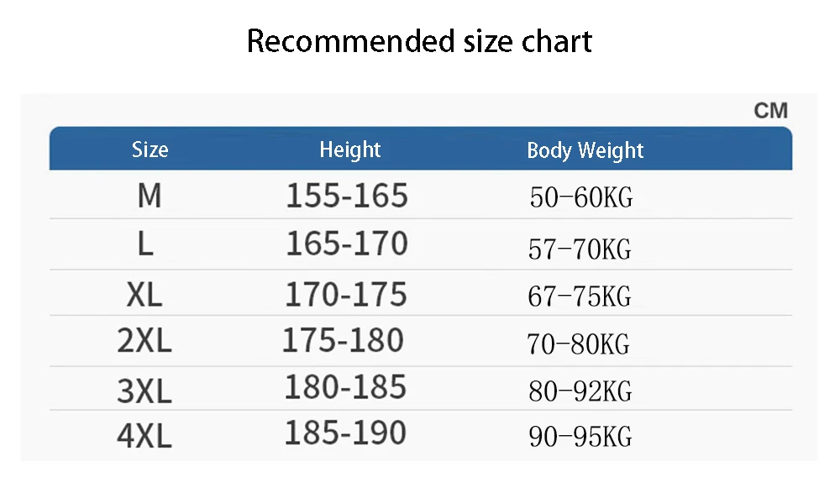This screenshot has width=840, height=504.
Task: Click the Recommended size chart title
Action: click(419, 41)
